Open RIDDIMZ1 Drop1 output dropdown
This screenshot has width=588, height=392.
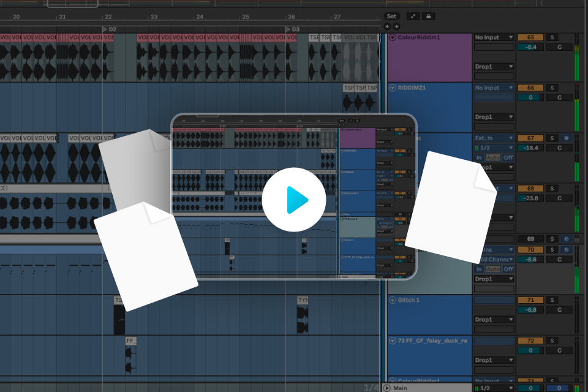494,117
